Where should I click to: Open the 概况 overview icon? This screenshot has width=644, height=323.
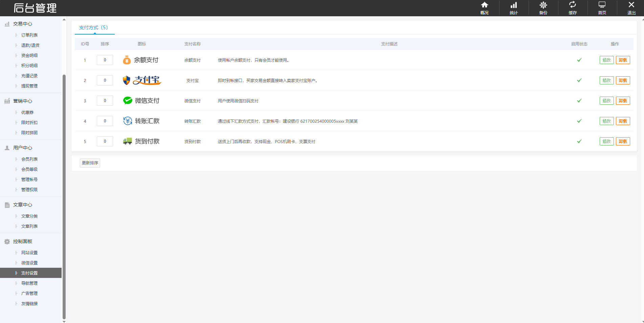[485, 8]
